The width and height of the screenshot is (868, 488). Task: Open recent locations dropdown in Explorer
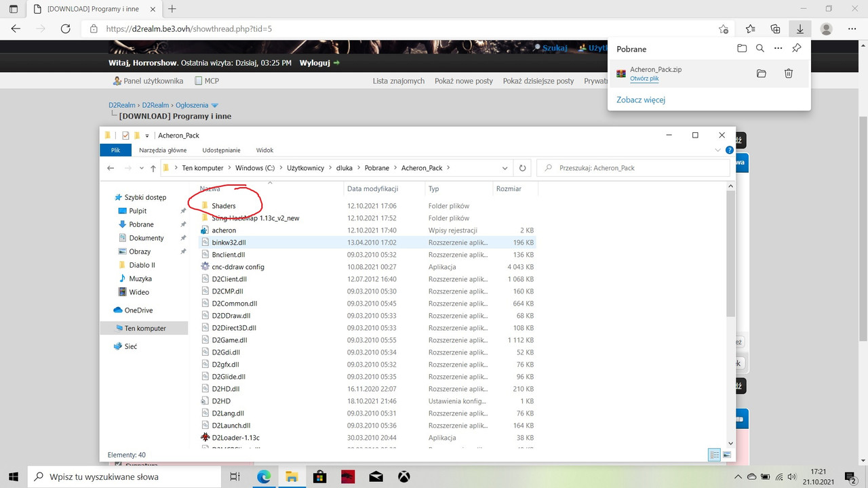click(x=141, y=168)
